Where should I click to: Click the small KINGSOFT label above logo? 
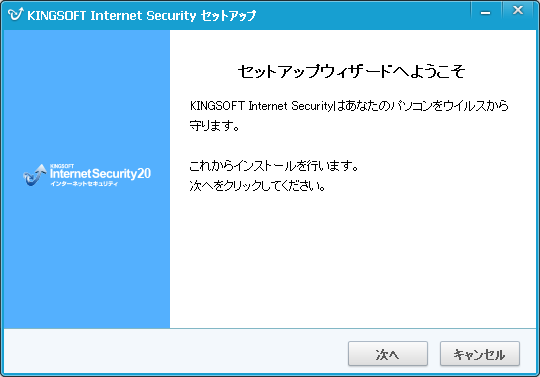[62, 166]
